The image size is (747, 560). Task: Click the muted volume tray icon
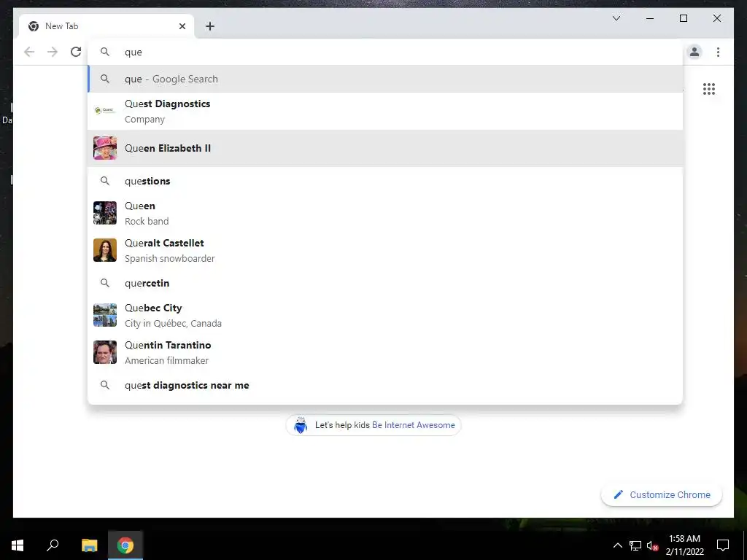click(652, 545)
